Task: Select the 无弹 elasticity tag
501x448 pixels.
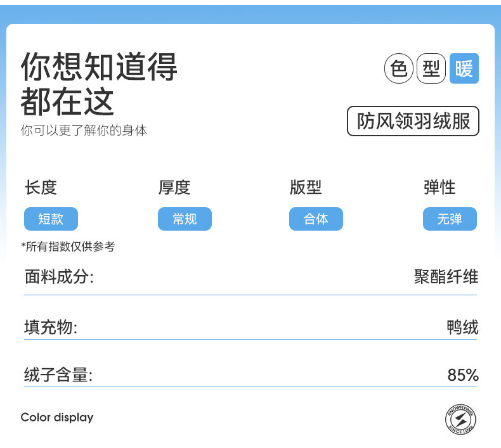Action: [x=450, y=219]
